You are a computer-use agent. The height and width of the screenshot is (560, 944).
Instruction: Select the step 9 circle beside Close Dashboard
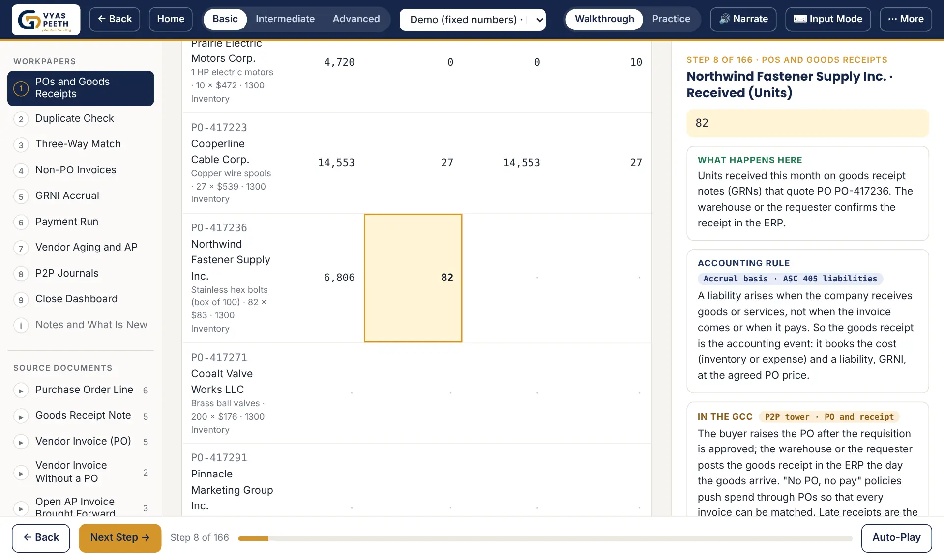[21, 300]
